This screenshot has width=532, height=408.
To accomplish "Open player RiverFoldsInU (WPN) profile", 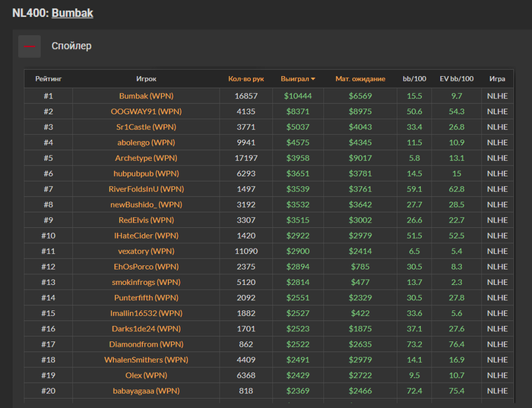I will point(146,189).
